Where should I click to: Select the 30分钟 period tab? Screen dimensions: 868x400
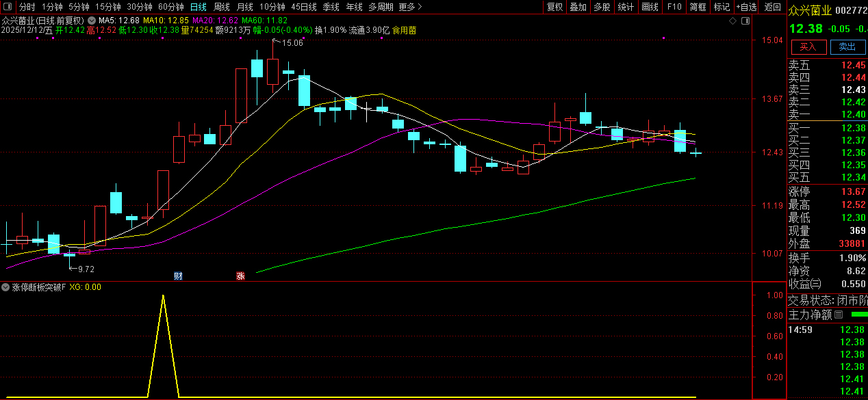[139, 7]
